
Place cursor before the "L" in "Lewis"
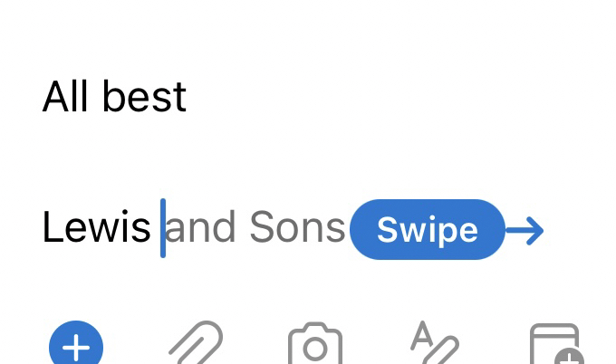pos(43,228)
